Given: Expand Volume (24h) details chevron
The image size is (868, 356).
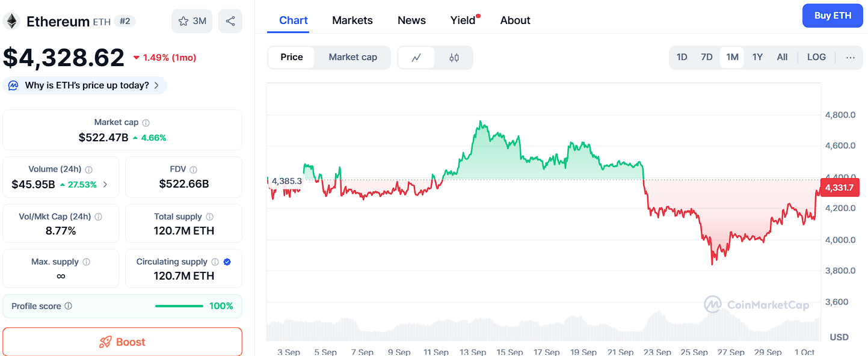Looking at the screenshot, I should click(x=106, y=185).
